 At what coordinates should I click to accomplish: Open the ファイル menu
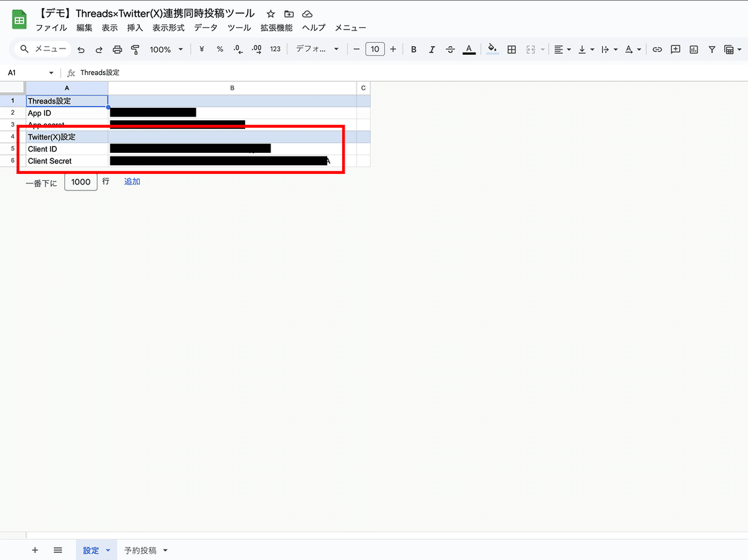click(51, 27)
